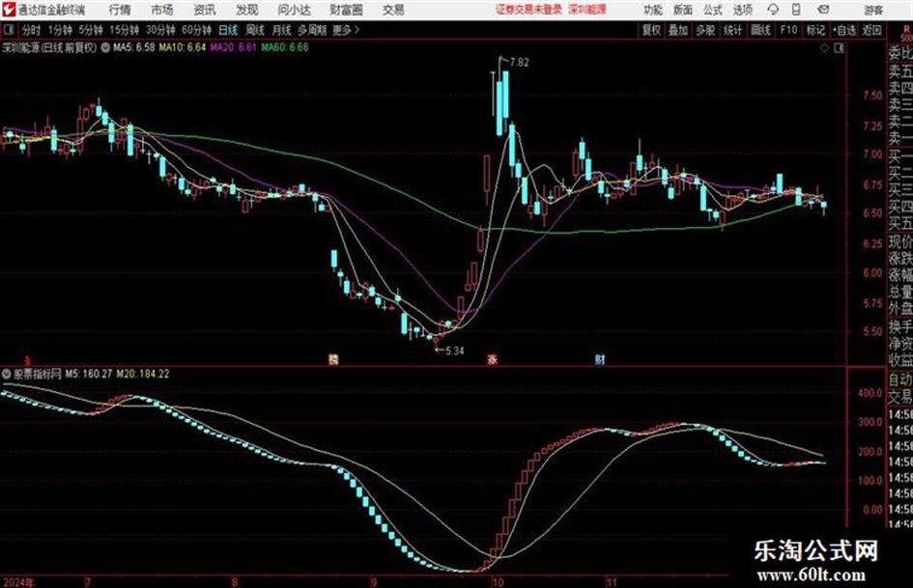Click the mobile phone icon
Screen dimensions: 913x588
point(796,10)
